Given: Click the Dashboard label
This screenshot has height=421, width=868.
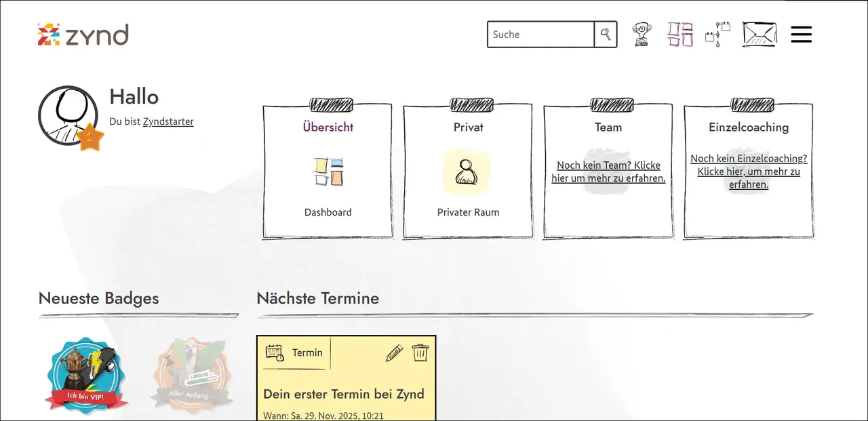Looking at the screenshot, I should click(x=328, y=212).
